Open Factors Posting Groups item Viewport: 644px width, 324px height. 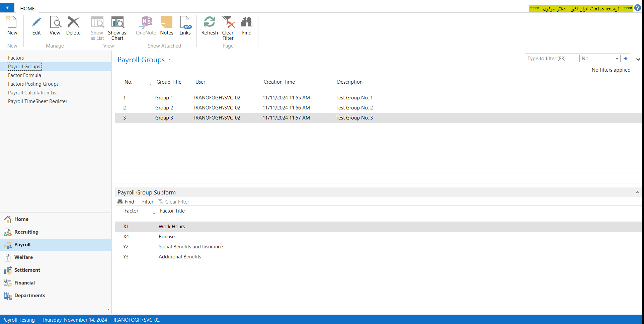(x=33, y=84)
